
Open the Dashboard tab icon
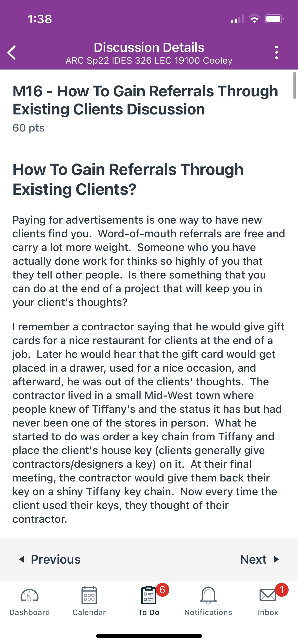[x=30, y=595]
